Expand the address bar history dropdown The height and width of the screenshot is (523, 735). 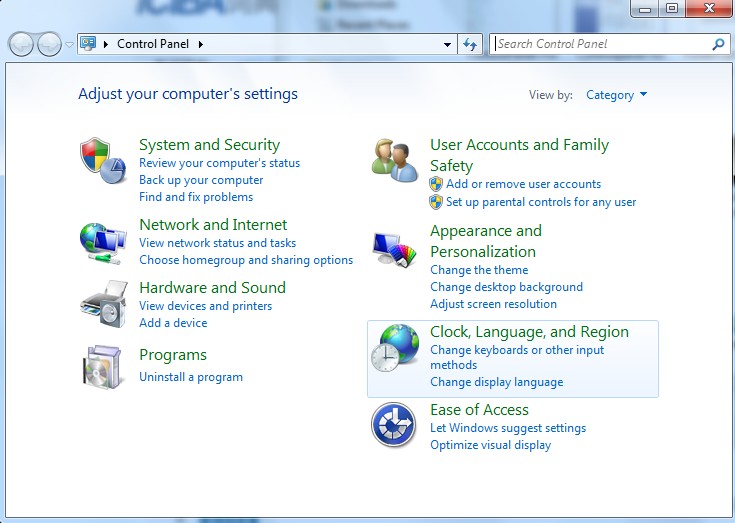[x=447, y=45]
